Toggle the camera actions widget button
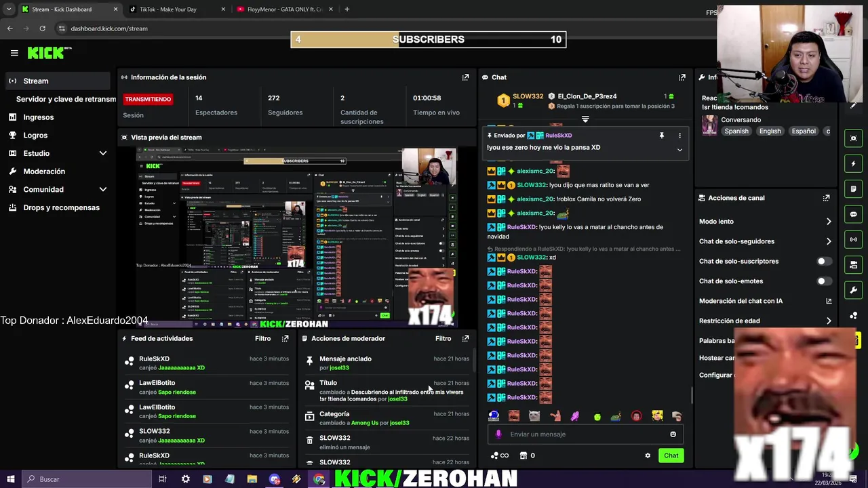868x488 pixels. pos(854,264)
